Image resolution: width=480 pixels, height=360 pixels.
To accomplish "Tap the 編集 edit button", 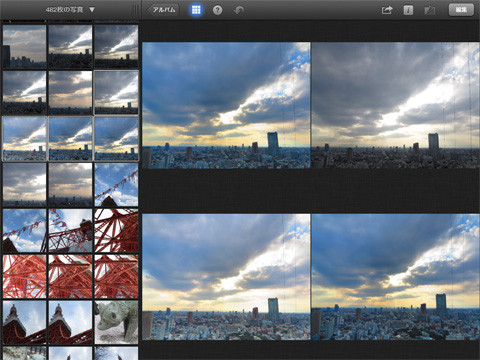I will (x=461, y=10).
